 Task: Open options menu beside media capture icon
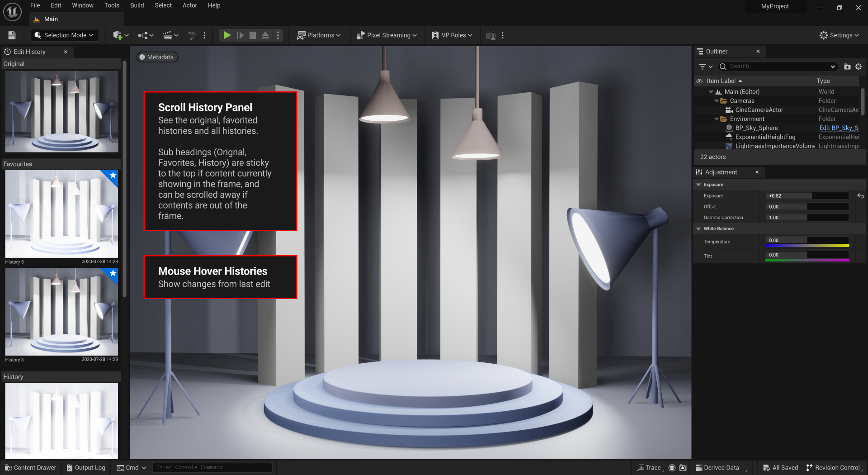503,35
